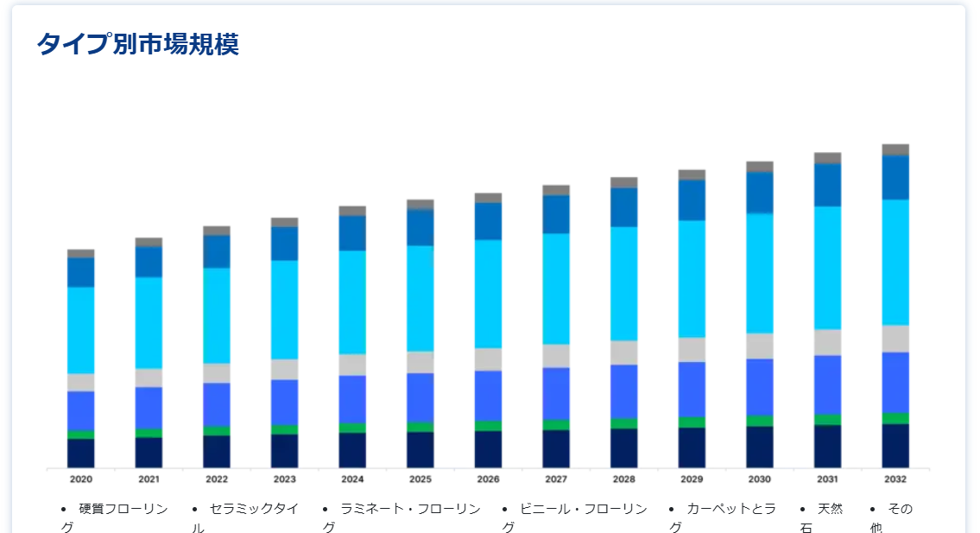Click the ラミネート・フローリング legend label
The width and height of the screenshot is (980, 533).
click(409, 509)
